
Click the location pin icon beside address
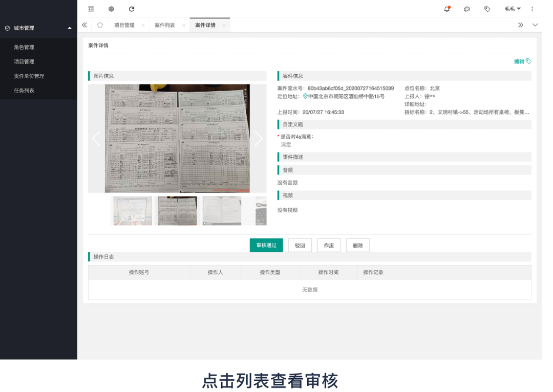[305, 96]
